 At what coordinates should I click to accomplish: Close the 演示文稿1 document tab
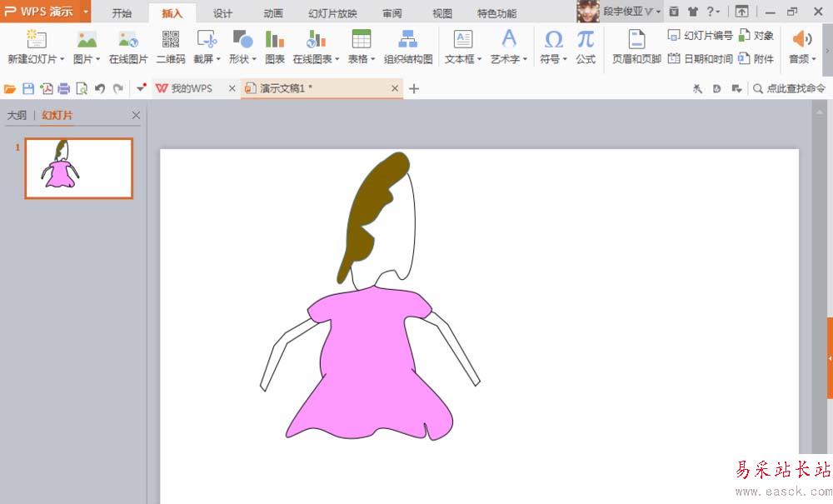tap(395, 88)
